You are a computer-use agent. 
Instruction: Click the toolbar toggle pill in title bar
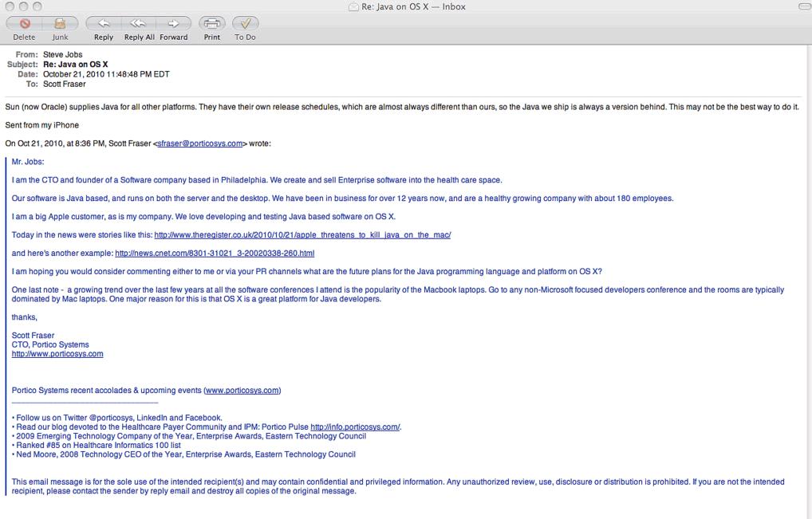805,6
